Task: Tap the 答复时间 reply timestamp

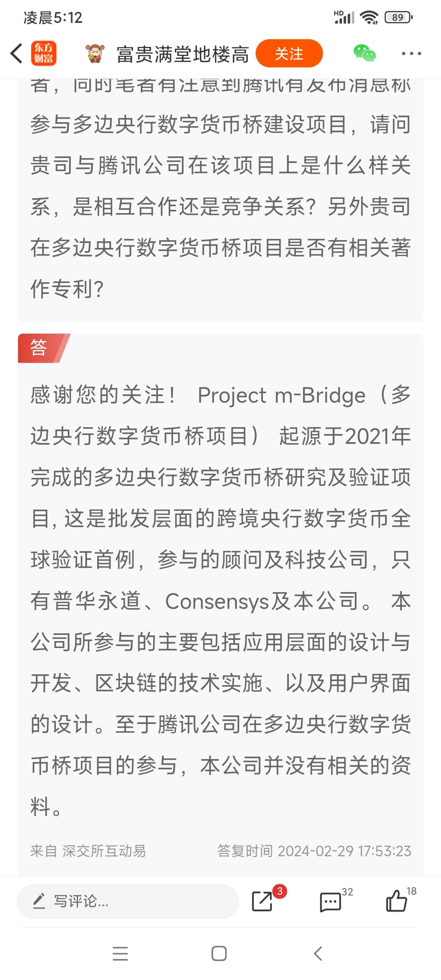Action: coord(314,851)
